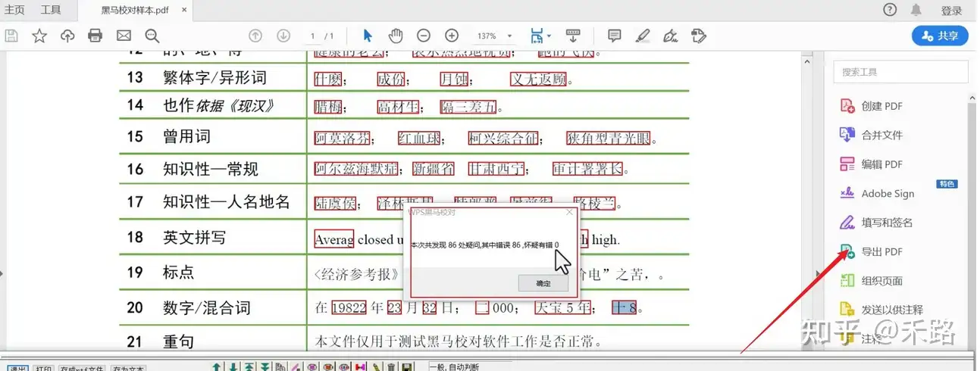Viewport: 980px width, 371px height.
Task: Open the sign document pen icon
Action: pos(670,36)
